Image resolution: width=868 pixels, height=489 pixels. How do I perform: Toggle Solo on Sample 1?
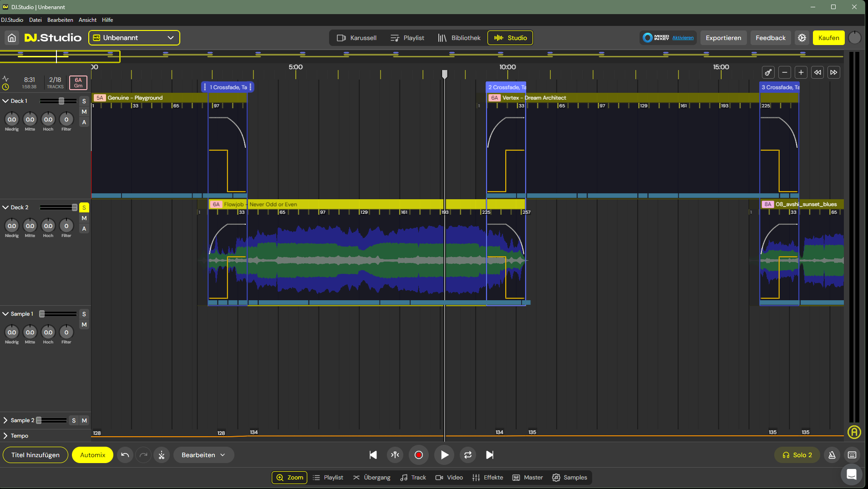click(84, 314)
